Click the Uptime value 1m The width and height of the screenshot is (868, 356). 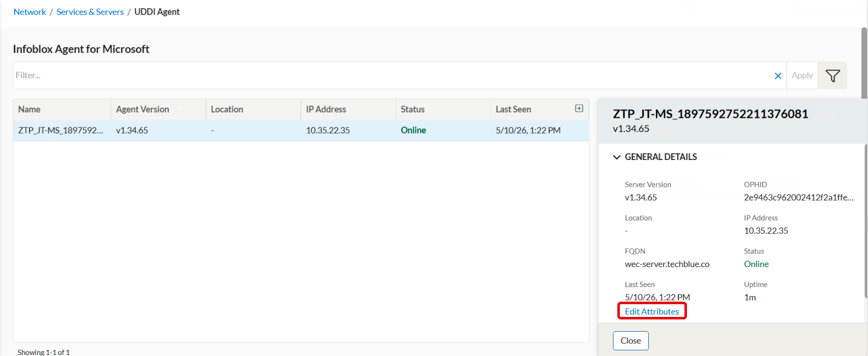(x=750, y=298)
